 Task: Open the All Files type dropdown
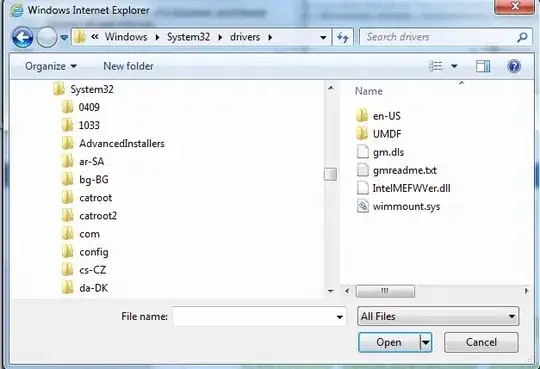click(x=438, y=316)
